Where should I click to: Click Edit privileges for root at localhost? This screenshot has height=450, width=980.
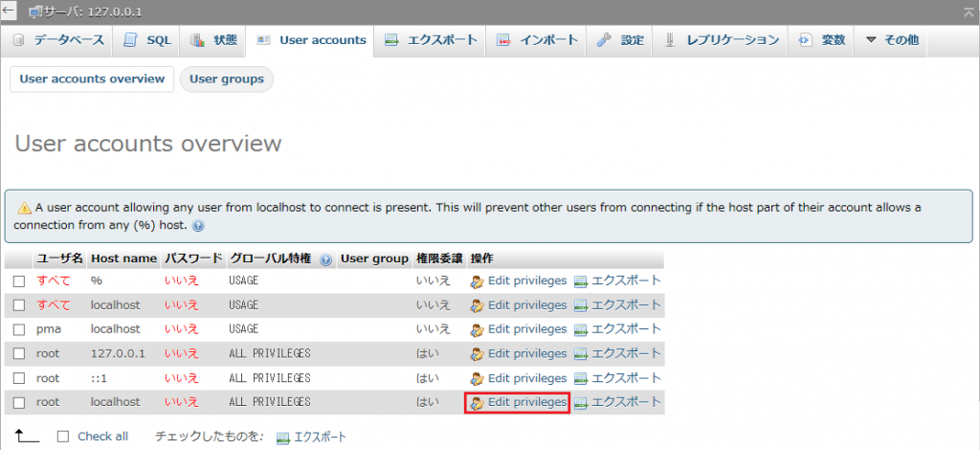tap(518, 402)
